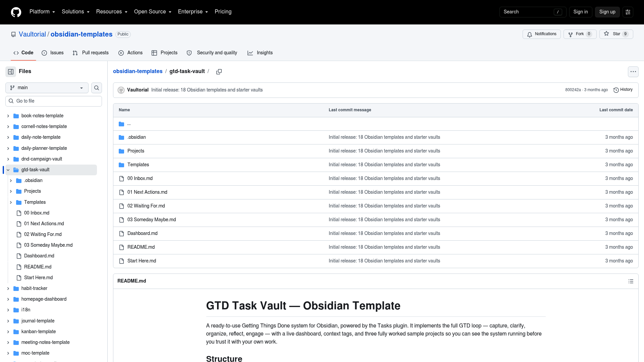Screen dimensions: 644x362
Task: Click the Vaultorial avatar in commit bar
Action: (121, 90)
